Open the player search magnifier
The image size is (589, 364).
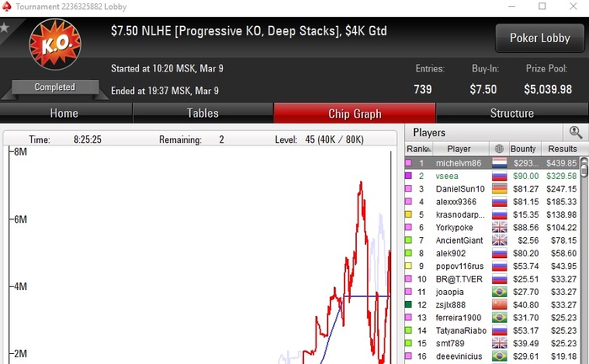point(576,133)
